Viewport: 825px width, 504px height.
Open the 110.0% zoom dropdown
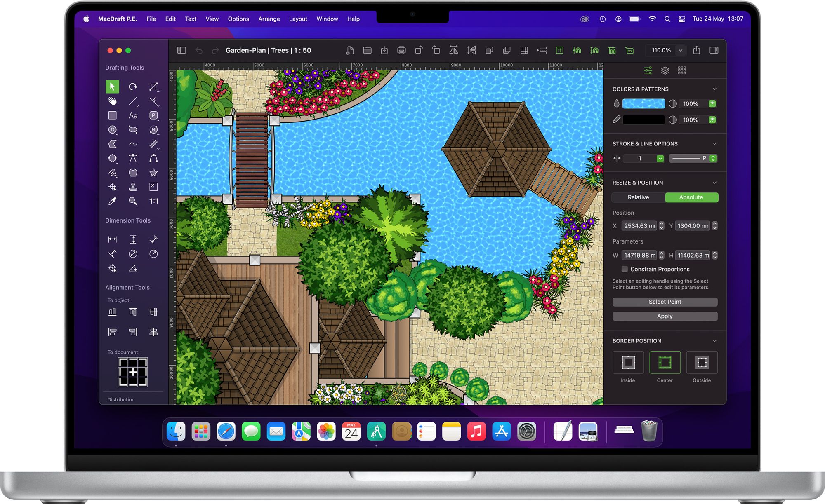(681, 50)
